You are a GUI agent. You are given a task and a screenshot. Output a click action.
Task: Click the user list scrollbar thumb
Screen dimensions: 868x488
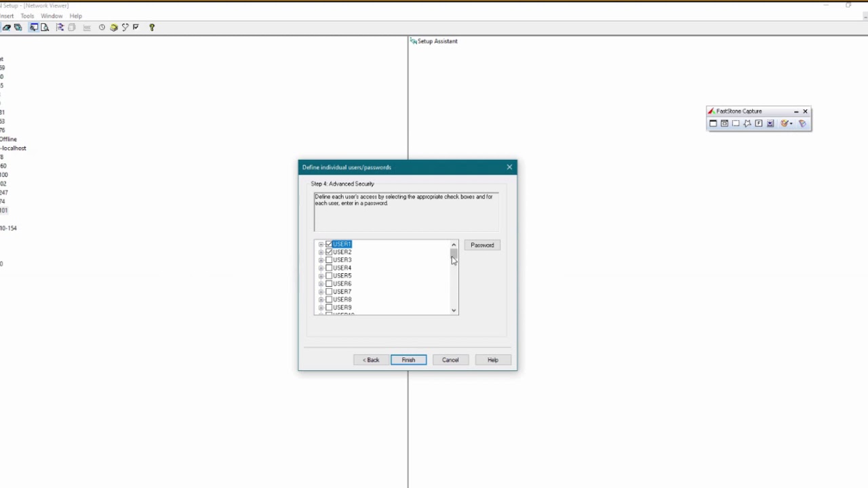pos(454,254)
